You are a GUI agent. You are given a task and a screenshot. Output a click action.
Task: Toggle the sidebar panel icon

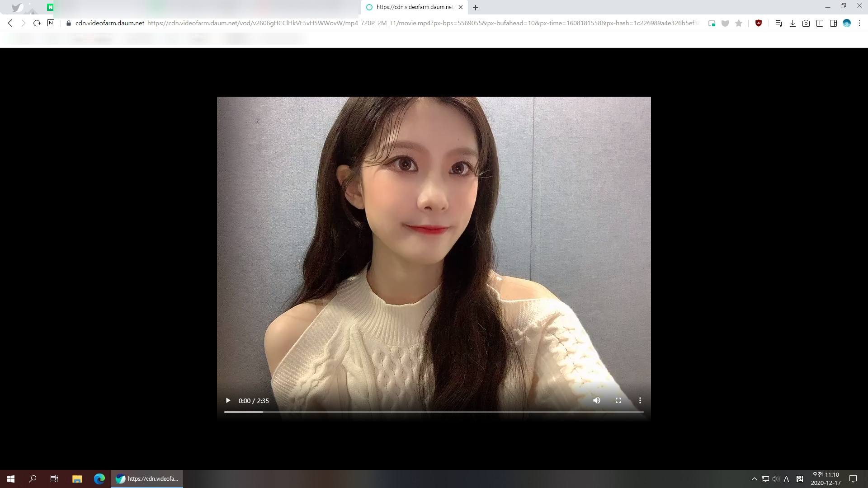pos(833,23)
